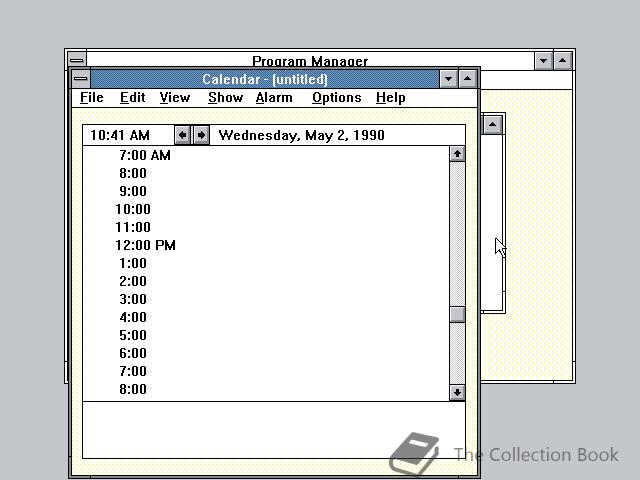640x480 pixels.
Task: Select the 5:00 appointment line
Action: pos(266,335)
